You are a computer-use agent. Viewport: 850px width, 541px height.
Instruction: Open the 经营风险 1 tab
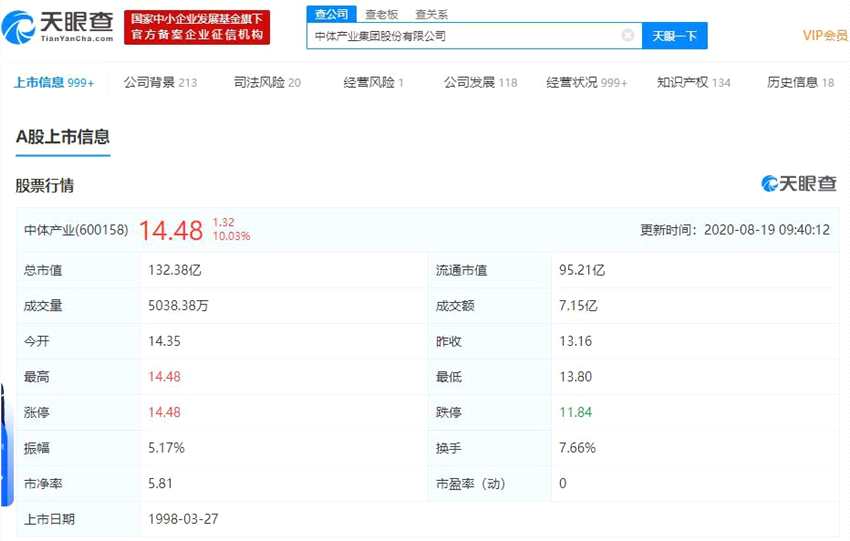point(374,82)
